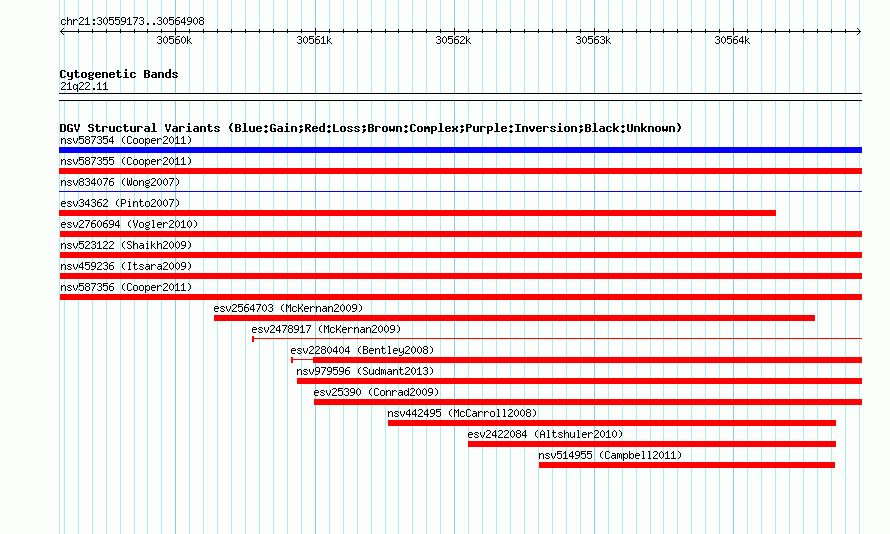Click the 30561k ruler tick label
Image resolution: width=890 pixels, height=534 pixels.
pos(314,40)
